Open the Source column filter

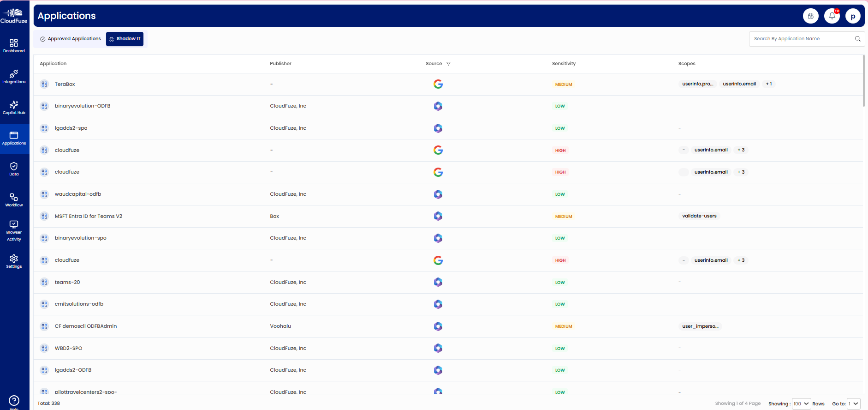click(448, 64)
